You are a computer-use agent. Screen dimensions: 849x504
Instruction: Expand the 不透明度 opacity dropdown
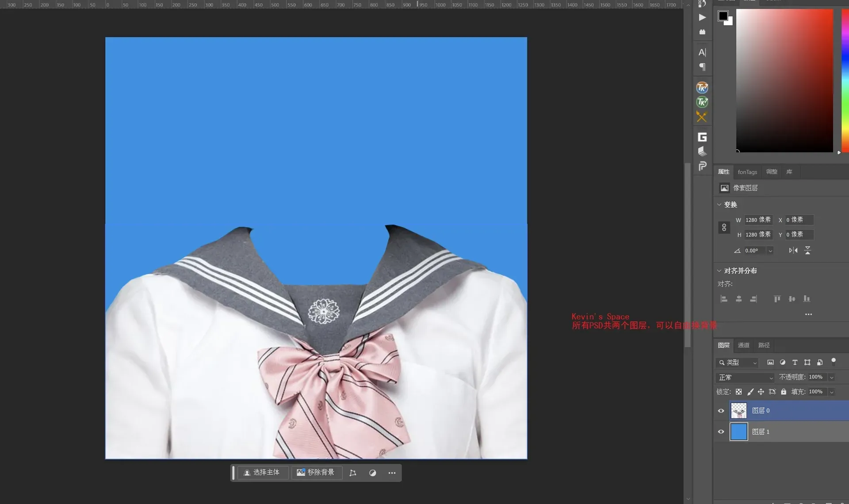832,378
